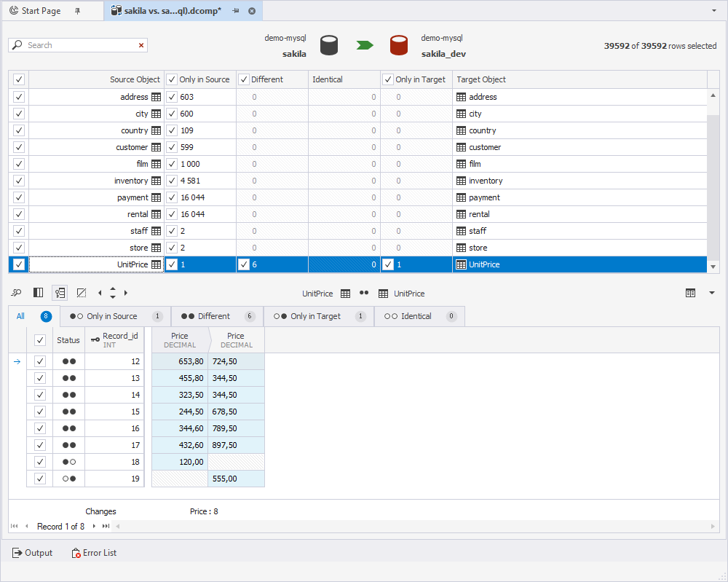Uncheck the customer row checkbox
728x582 pixels.
tap(19, 147)
